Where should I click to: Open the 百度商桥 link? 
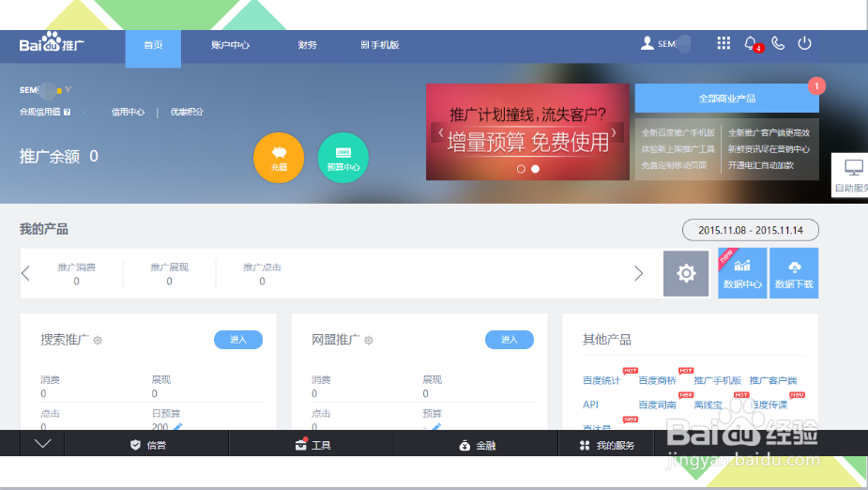(x=657, y=381)
